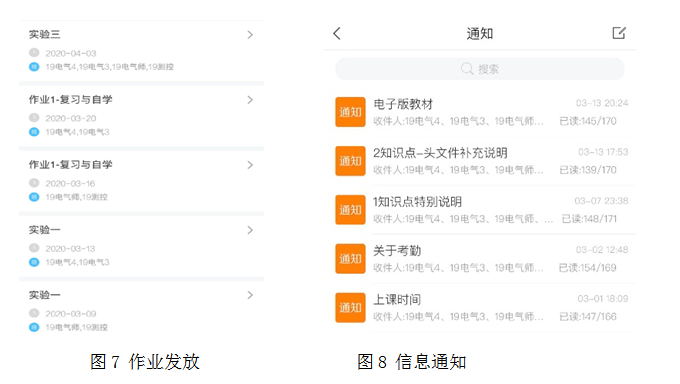Click timestamp 03-07 23:38
The height and width of the screenshot is (384, 680).
pos(602,201)
